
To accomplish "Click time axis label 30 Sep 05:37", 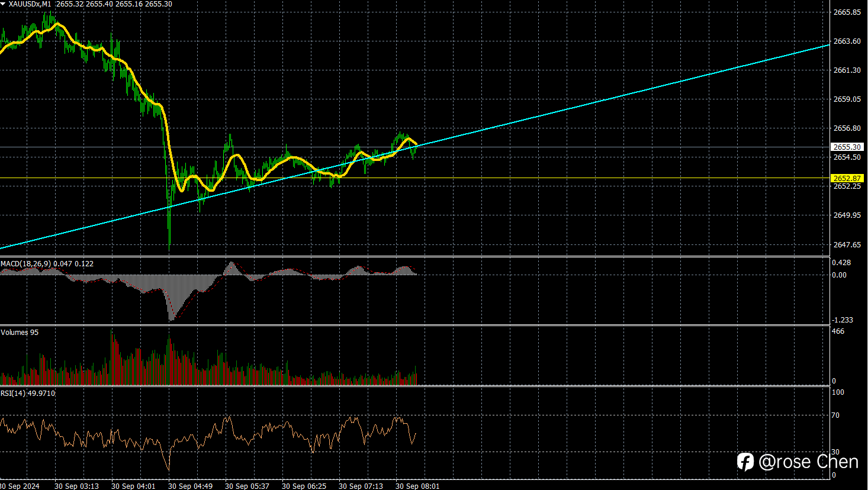I will click(247, 486).
